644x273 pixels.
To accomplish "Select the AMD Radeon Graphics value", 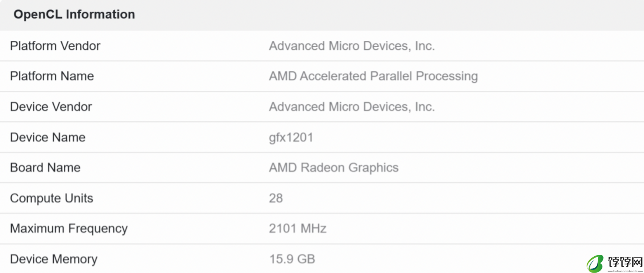I will click(x=334, y=168).
